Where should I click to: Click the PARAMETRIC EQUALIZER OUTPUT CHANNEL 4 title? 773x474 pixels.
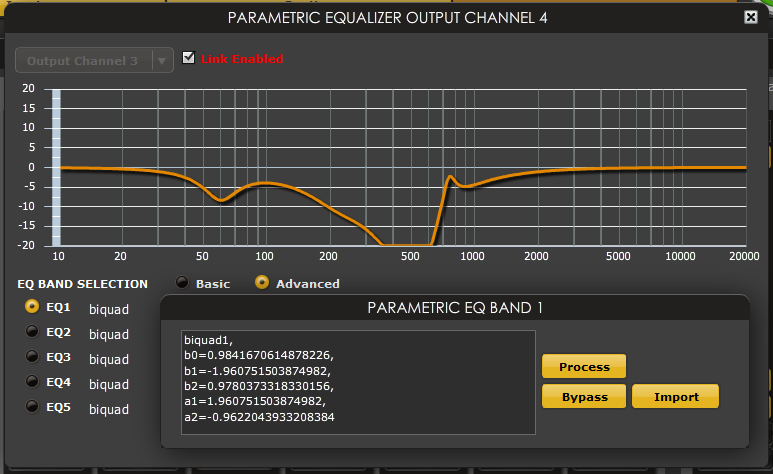pos(387,18)
